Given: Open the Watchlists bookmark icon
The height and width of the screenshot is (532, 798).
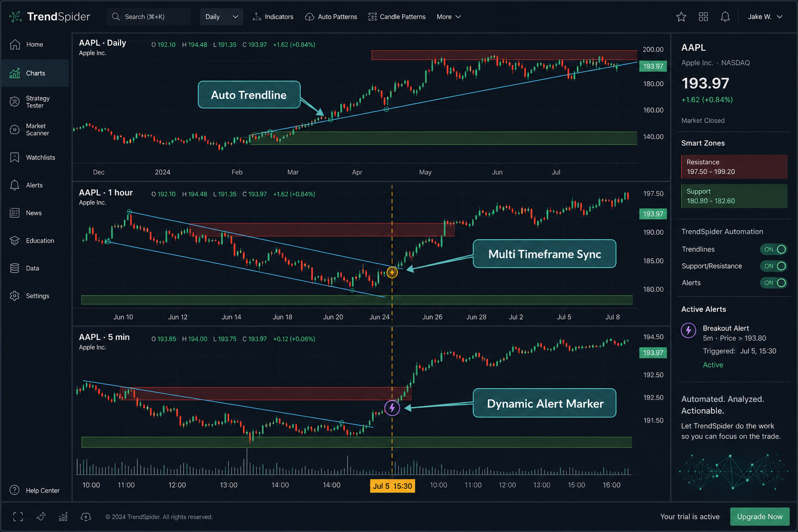Looking at the screenshot, I should (x=15, y=157).
